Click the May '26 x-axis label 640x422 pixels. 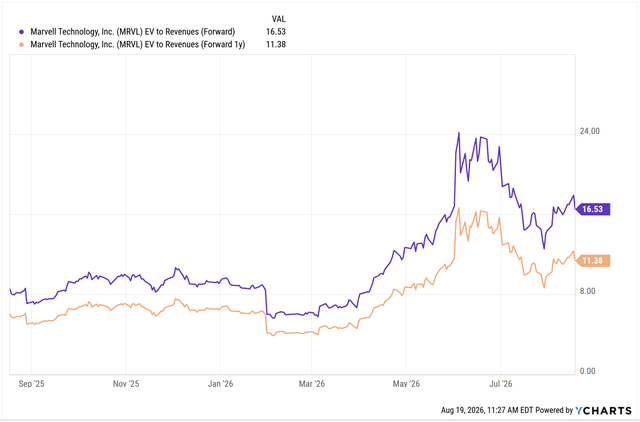(x=407, y=384)
